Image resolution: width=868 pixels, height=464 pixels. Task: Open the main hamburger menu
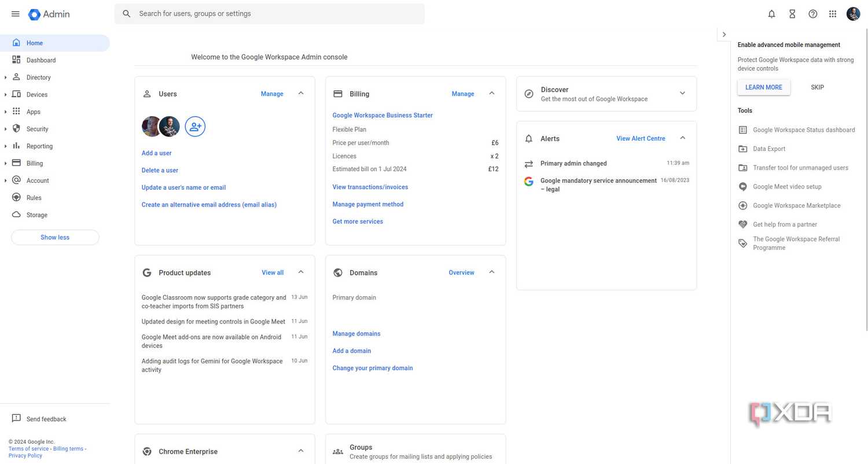coord(16,14)
